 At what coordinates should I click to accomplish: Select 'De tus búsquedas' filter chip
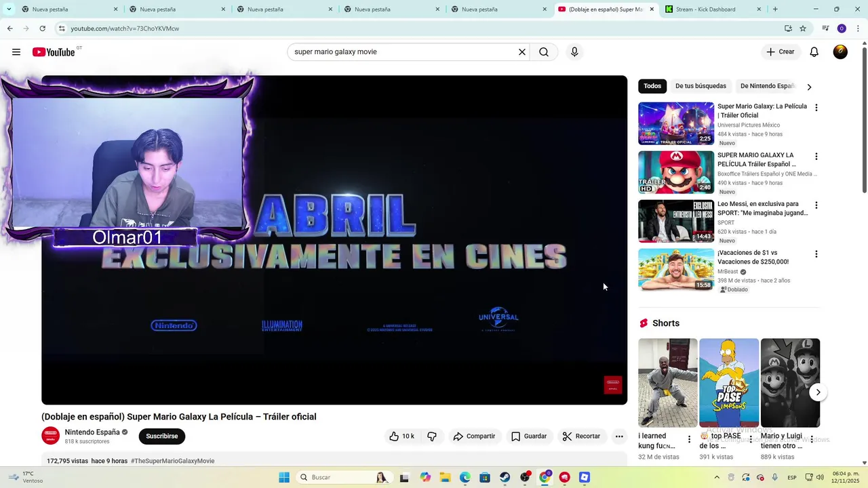[701, 86]
